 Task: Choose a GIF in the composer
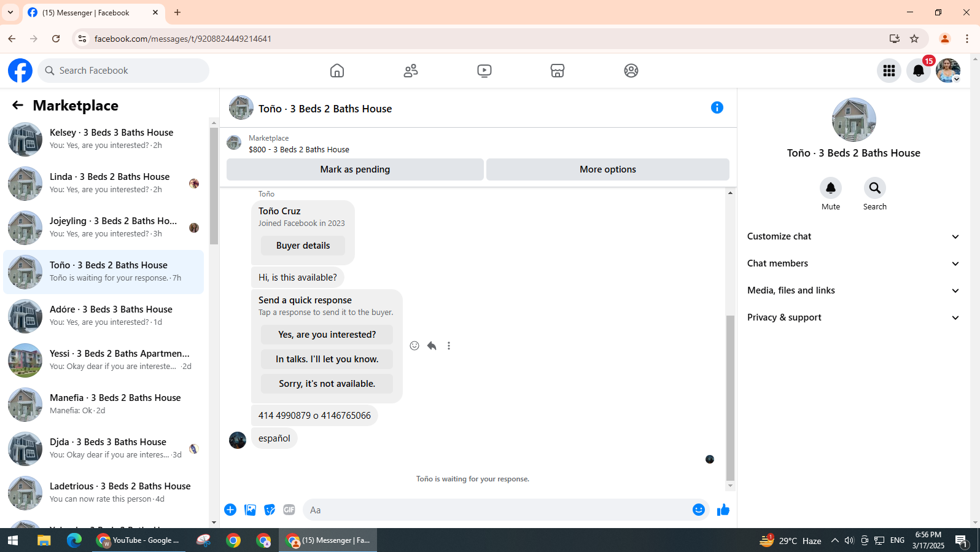289,510
